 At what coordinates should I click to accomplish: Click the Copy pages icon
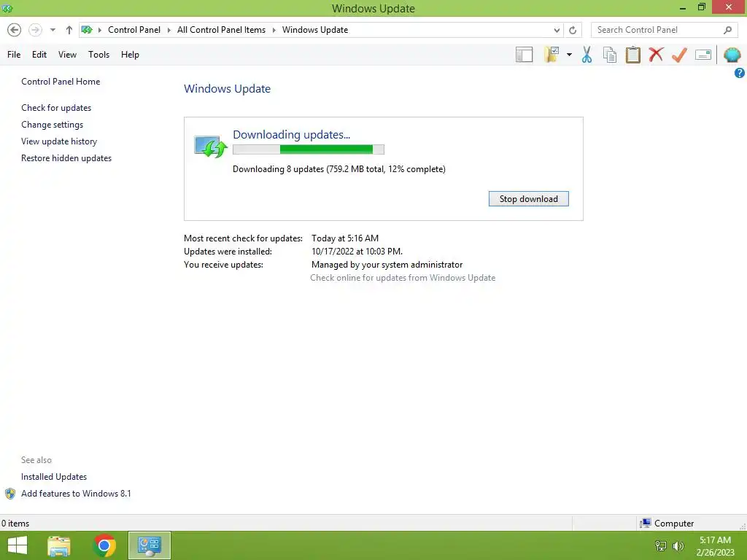[610, 55]
